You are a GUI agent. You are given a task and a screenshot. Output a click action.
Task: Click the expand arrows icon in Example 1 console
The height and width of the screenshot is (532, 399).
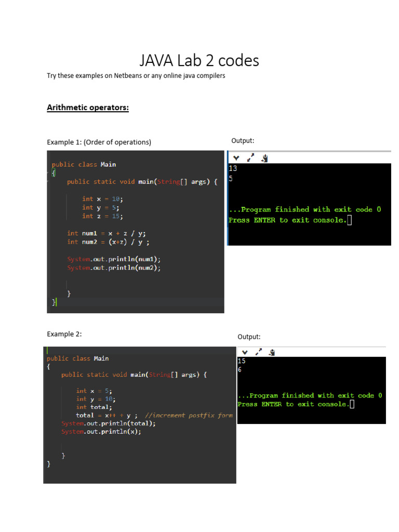coord(251,157)
